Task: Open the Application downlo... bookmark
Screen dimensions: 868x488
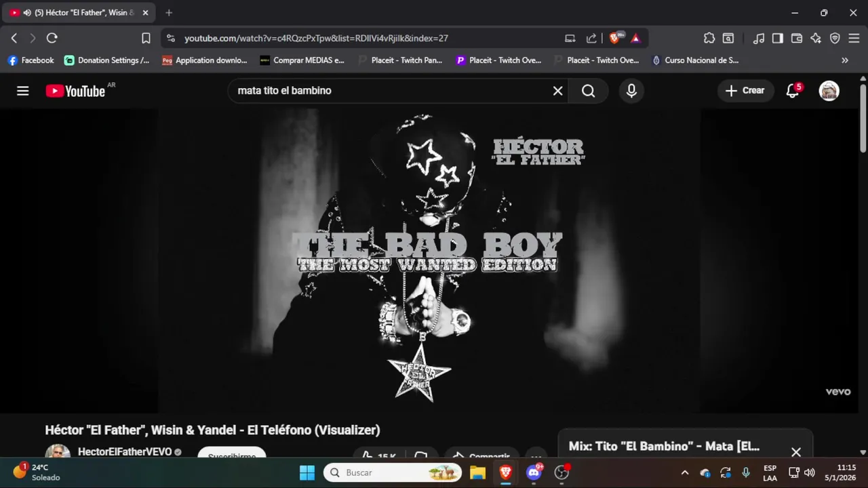Action: 205,60
